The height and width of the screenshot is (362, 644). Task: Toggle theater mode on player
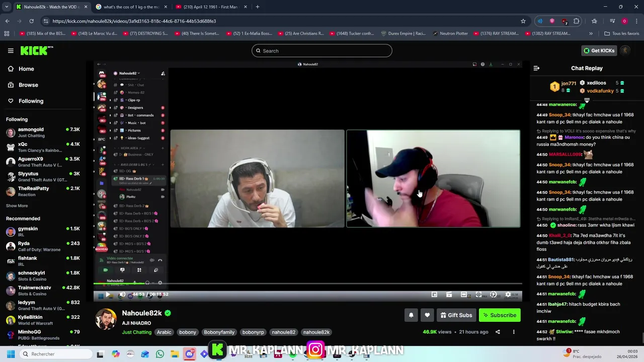pos(464,295)
